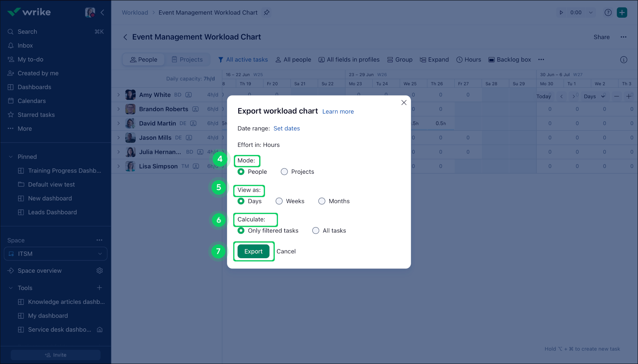Open Dashboards from the sidebar menu

34,87
